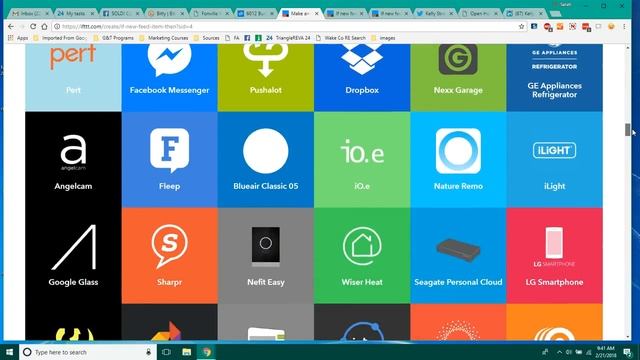Open File Explorer from taskbar
The width and height of the screenshot is (640, 360).
pos(187,352)
